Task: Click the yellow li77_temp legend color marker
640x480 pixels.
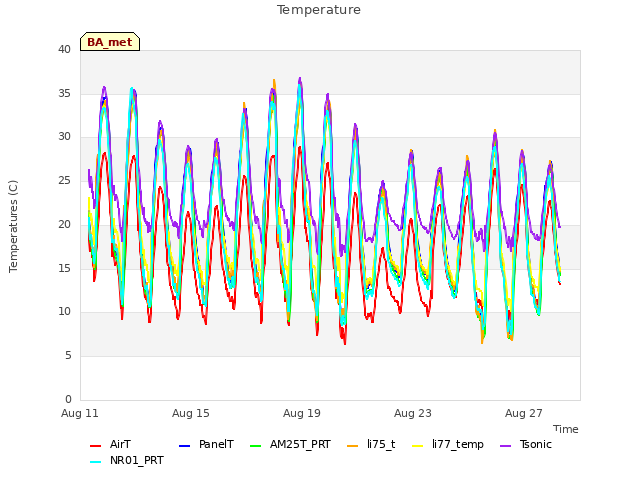Action: tap(418, 446)
